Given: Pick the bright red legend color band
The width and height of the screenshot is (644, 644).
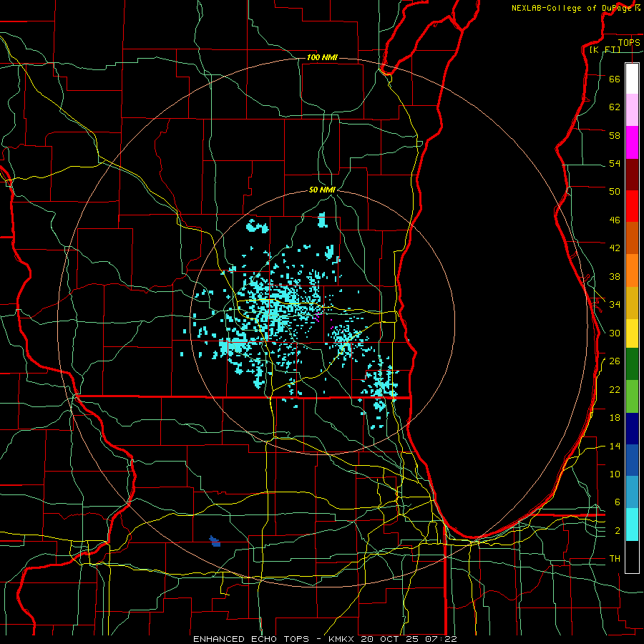Looking at the screenshot, I should point(632,206).
